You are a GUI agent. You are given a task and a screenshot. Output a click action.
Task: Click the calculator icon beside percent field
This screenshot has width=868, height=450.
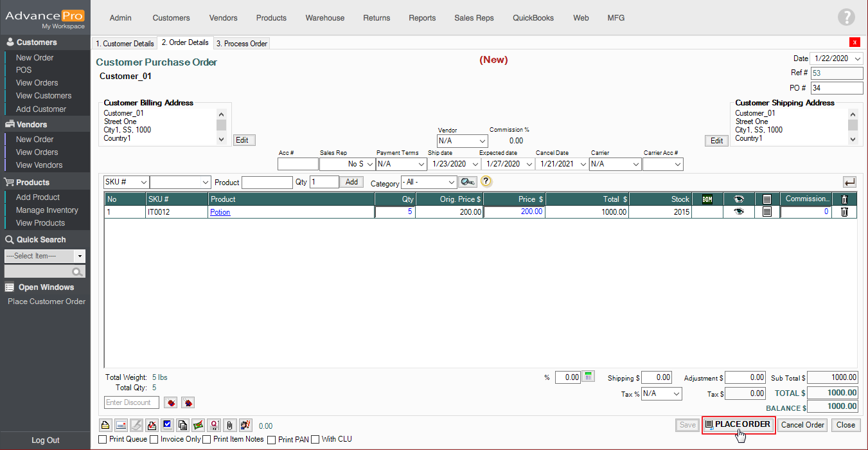pyautogui.click(x=588, y=377)
